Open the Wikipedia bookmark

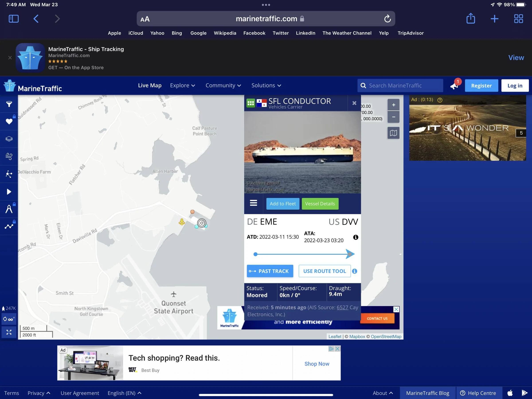click(x=225, y=33)
